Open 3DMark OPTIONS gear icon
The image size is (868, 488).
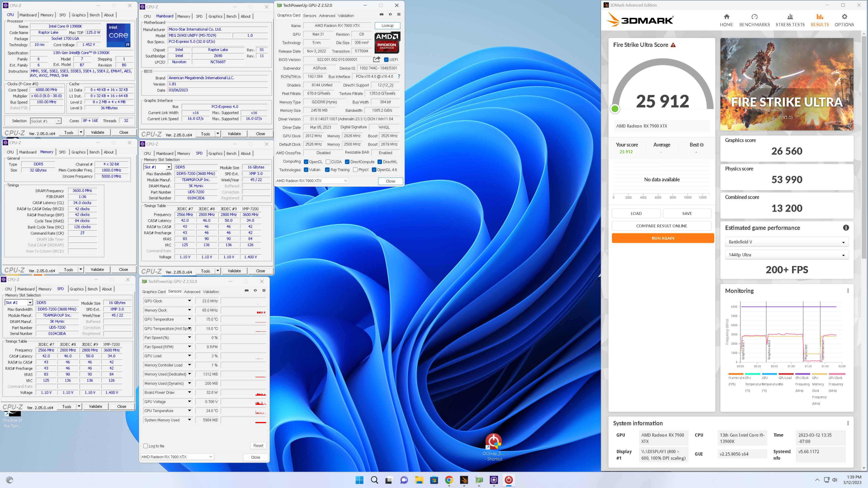coord(844,17)
